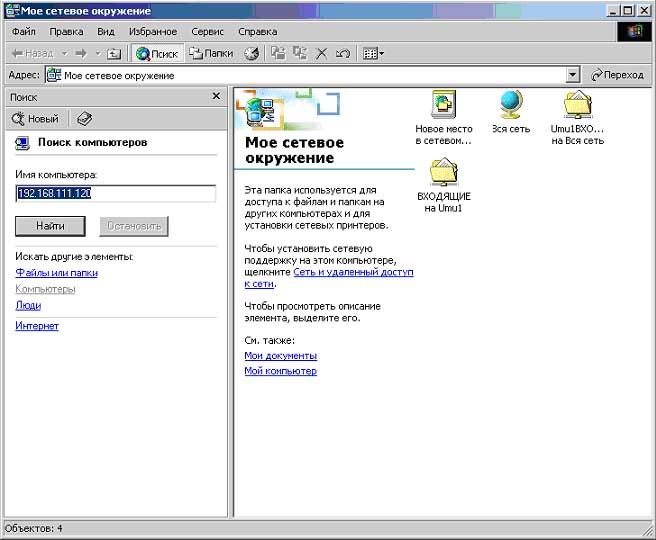Viewport: 656px width, 540px height.
Task: Click the address bar field
Action: click(x=306, y=75)
